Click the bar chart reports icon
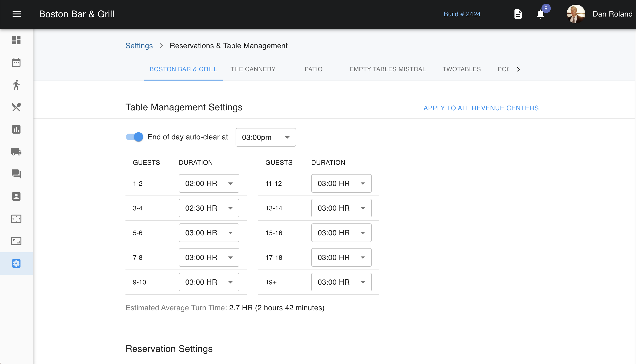The height and width of the screenshot is (364, 636). coord(16,129)
